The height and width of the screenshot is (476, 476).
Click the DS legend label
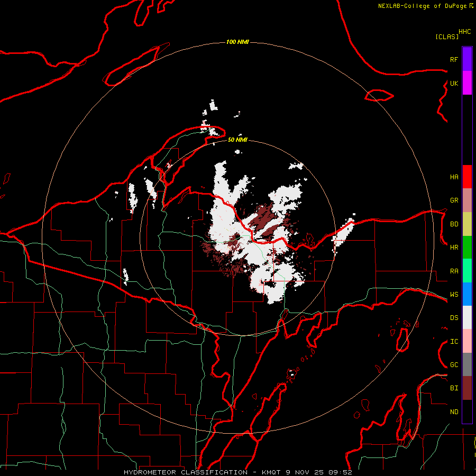point(454,318)
